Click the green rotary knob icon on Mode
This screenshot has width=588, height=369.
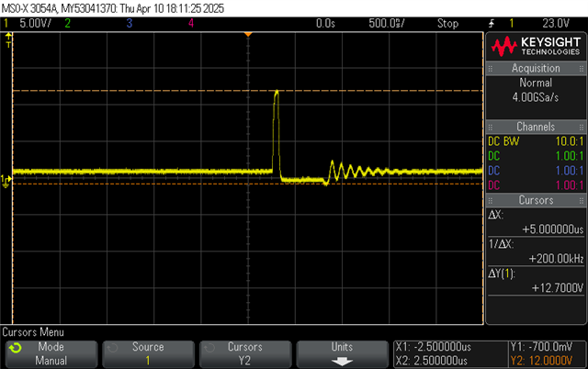(16, 348)
